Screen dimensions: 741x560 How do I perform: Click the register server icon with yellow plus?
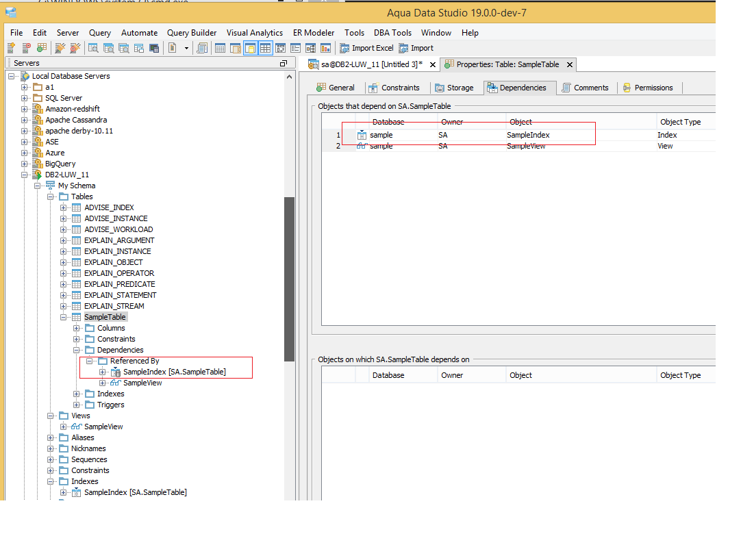pyautogui.click(x=12, y=48)
